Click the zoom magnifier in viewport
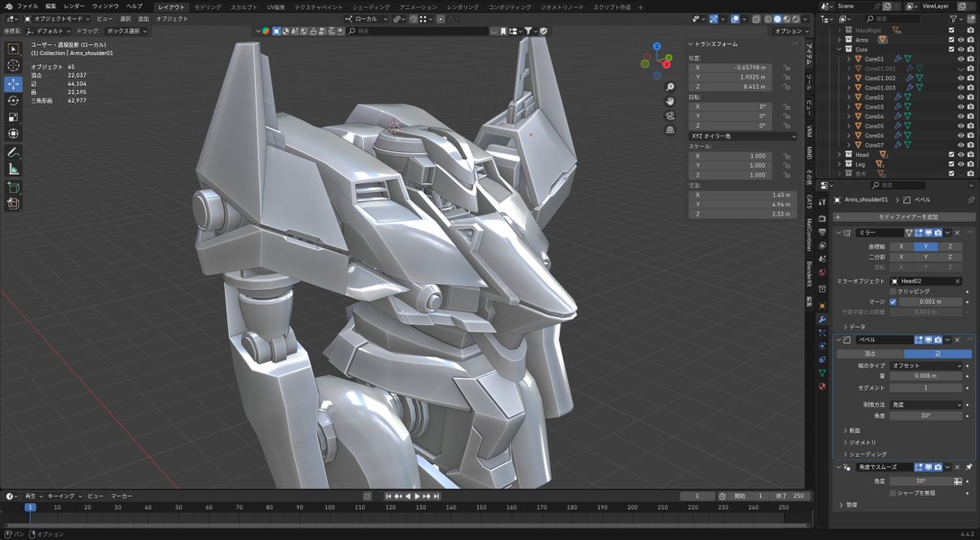 (670, 87)
